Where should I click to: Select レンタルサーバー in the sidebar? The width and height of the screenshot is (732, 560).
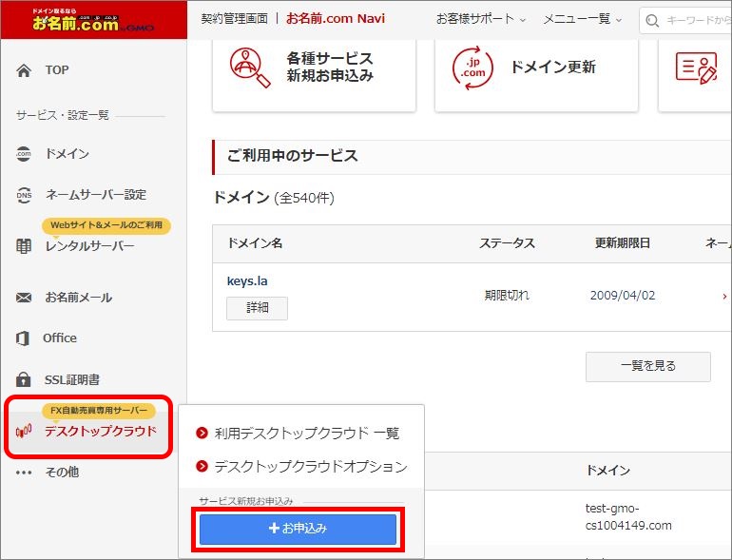(x=89, y=245)
